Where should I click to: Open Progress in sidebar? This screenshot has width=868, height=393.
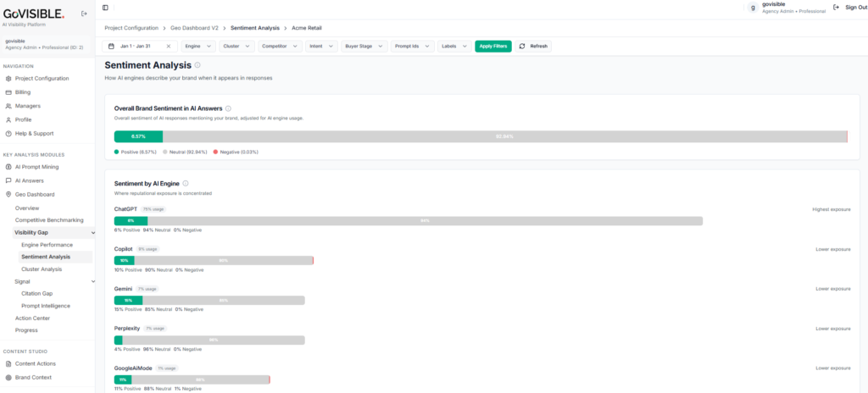(26, 330)
